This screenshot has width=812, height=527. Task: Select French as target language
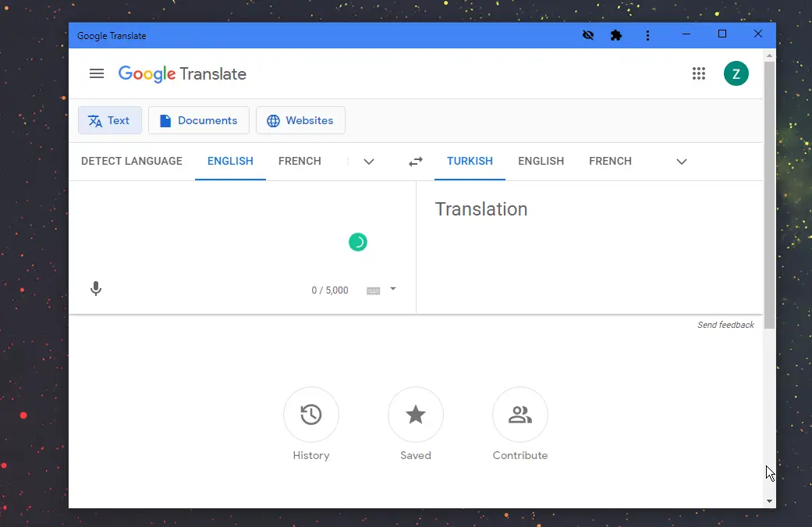pos(610,161)
